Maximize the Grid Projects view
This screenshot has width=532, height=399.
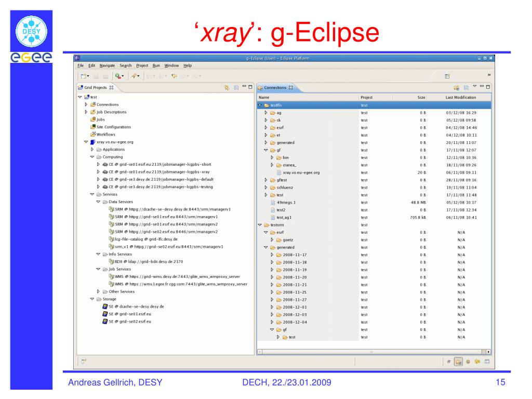point(250,87)
